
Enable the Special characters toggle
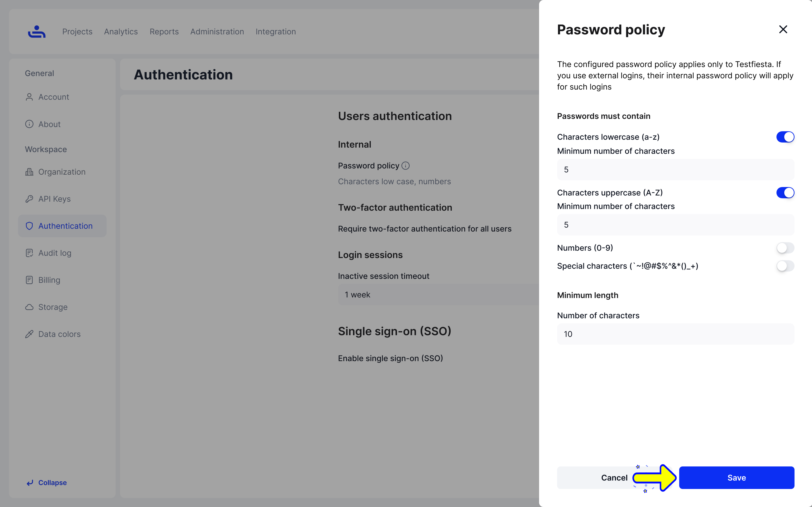[x=785, y=266]
